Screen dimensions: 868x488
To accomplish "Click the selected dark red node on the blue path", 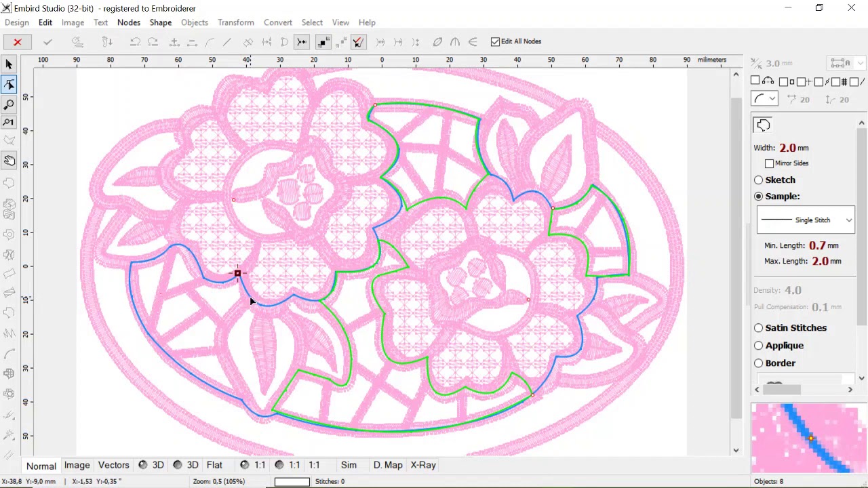I will [x=237, y=273].
